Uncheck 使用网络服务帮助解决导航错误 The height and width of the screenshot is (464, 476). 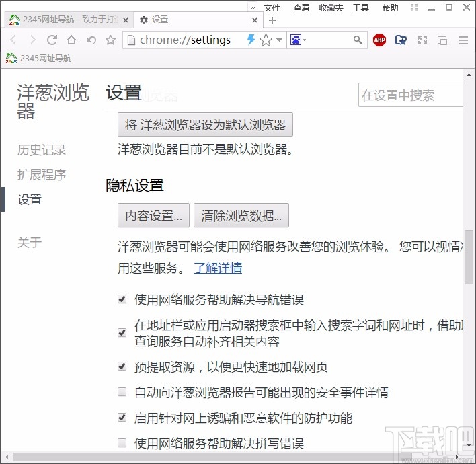122,299
